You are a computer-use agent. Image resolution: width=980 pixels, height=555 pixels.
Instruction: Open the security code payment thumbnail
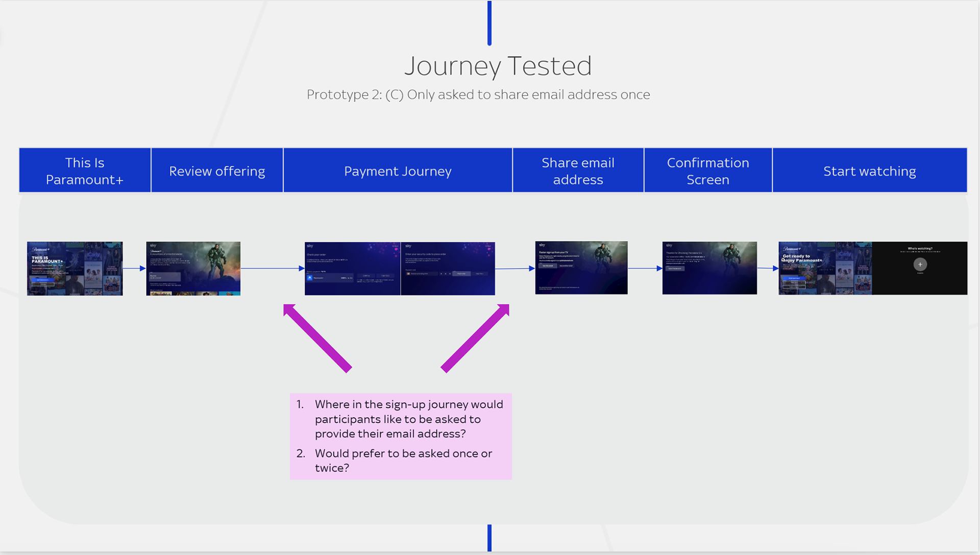[x=448, y=269]
